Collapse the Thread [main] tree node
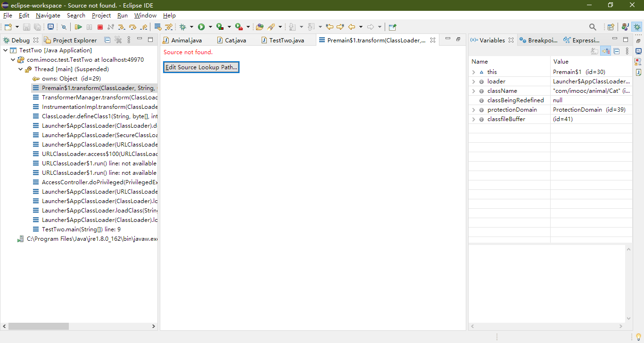644x343 pixels. pos(21,69)
